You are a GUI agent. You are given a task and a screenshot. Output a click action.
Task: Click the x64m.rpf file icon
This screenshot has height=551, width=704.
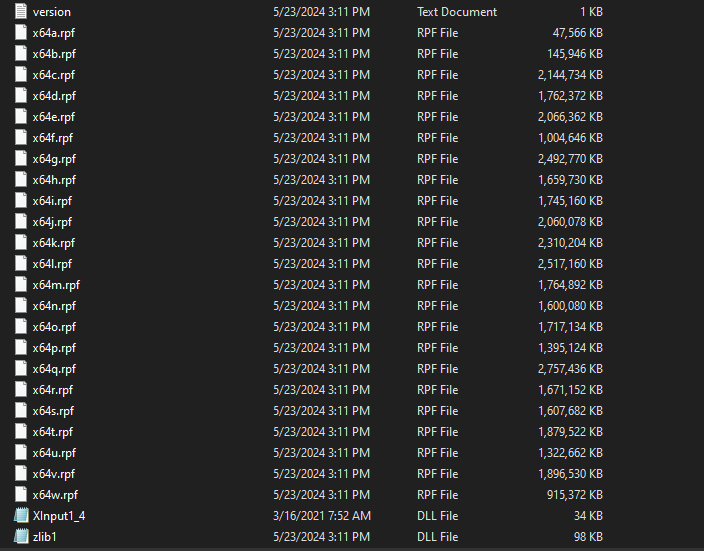point(22,285)
